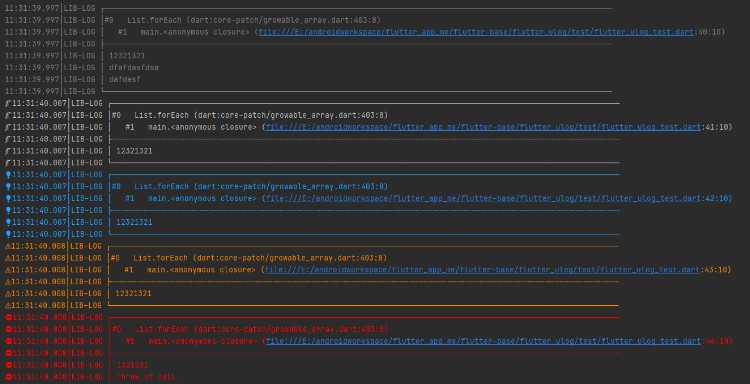The width and height of the screenshot is (750, 384).
Task: Click the f icon on white List.forEach row
Action: (x=8, y=115)
